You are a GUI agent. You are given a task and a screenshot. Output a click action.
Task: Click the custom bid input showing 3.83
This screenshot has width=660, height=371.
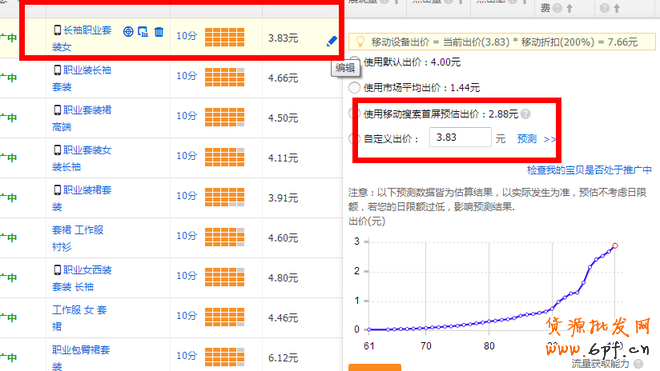point(460,137)
